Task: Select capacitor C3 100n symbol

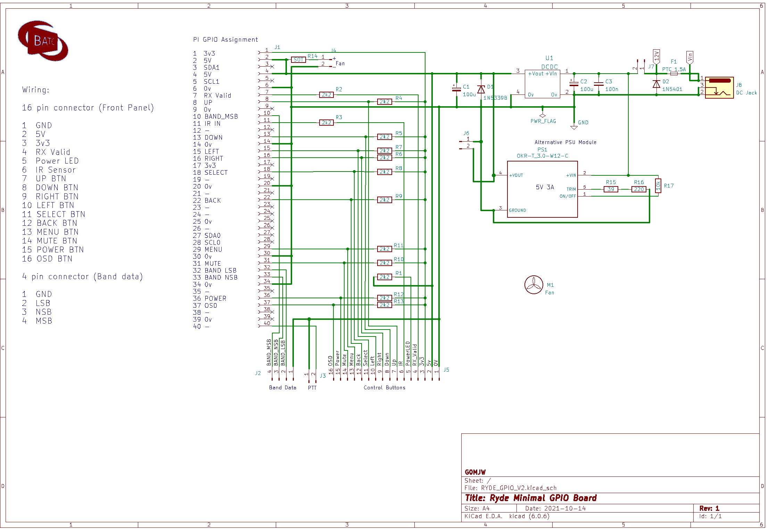Action: tap(598, 84)
